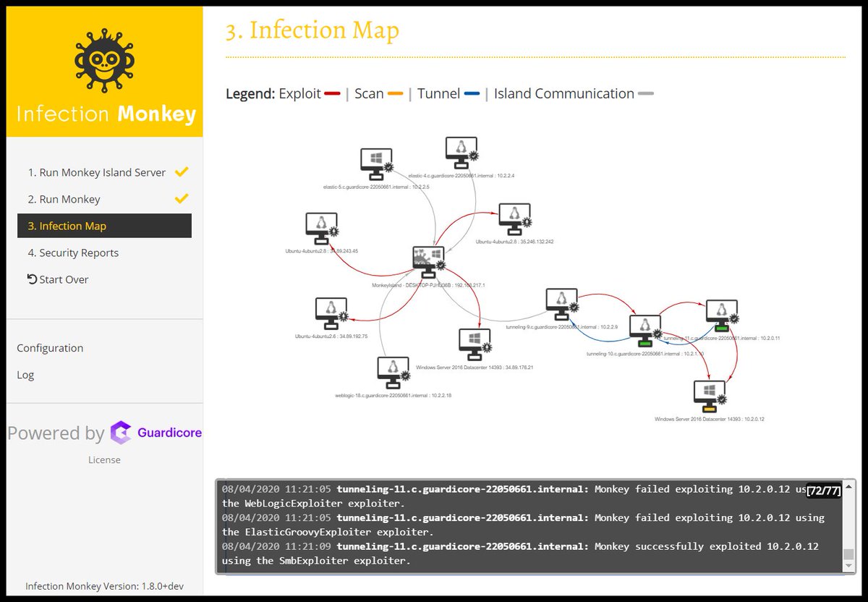Click the SmbExploiter success log line
Screen dimensions: 868x602
521,554
